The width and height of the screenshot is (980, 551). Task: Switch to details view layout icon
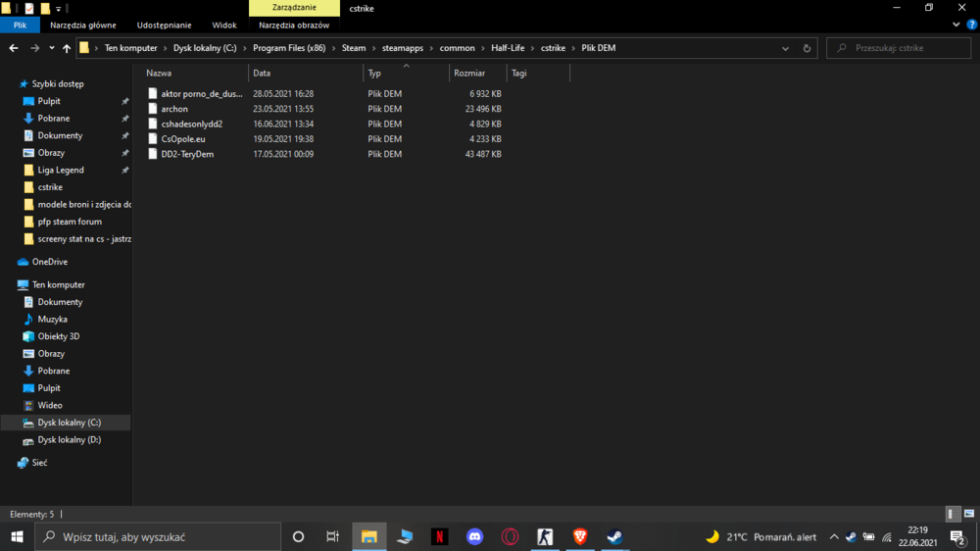952,514
